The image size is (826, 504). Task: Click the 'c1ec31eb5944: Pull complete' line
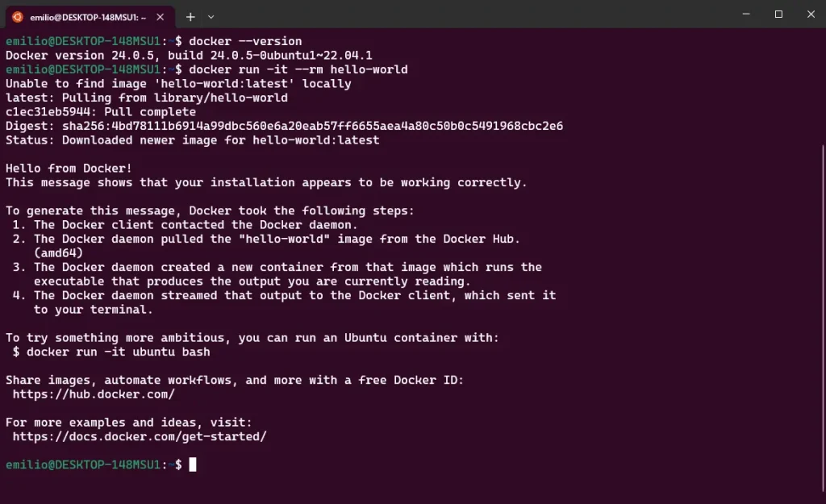click(101, 112)
